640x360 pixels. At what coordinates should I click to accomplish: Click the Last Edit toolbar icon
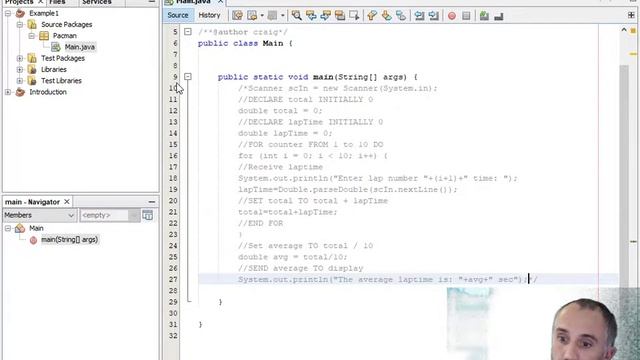click(x=237, y=16)
